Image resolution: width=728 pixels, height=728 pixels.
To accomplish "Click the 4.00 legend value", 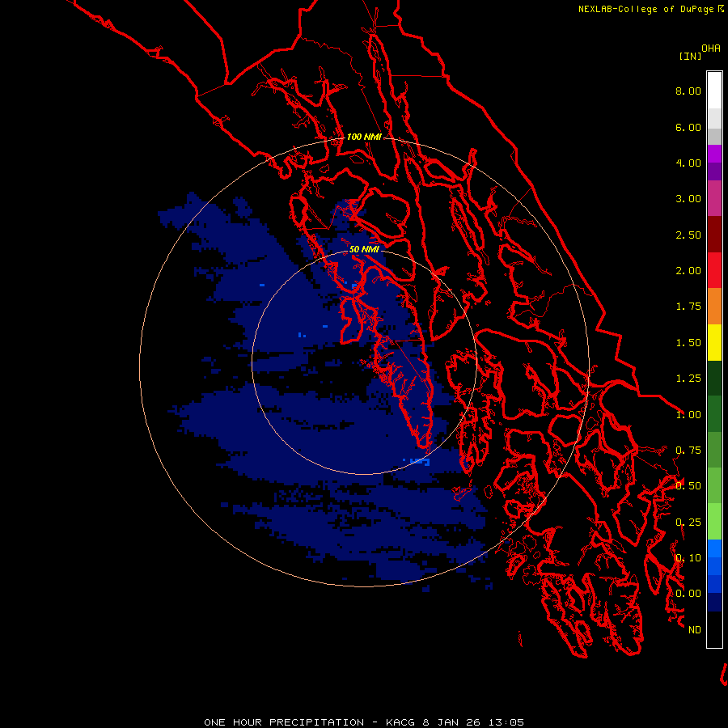I will pos(688,163).
